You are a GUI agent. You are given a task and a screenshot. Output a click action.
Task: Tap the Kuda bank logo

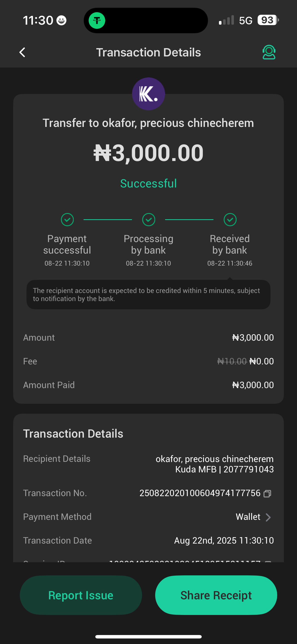pyautogui.click(x=148, y=94)
